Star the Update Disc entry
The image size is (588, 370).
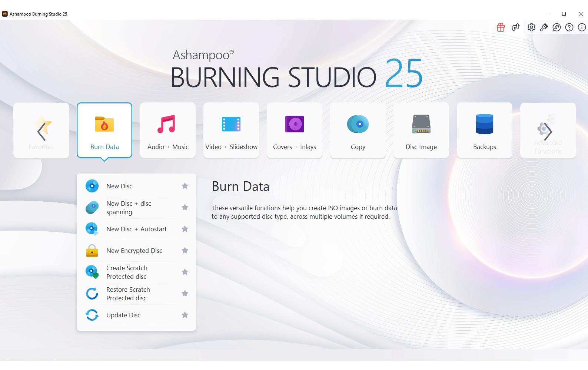[x=185, y=315]
